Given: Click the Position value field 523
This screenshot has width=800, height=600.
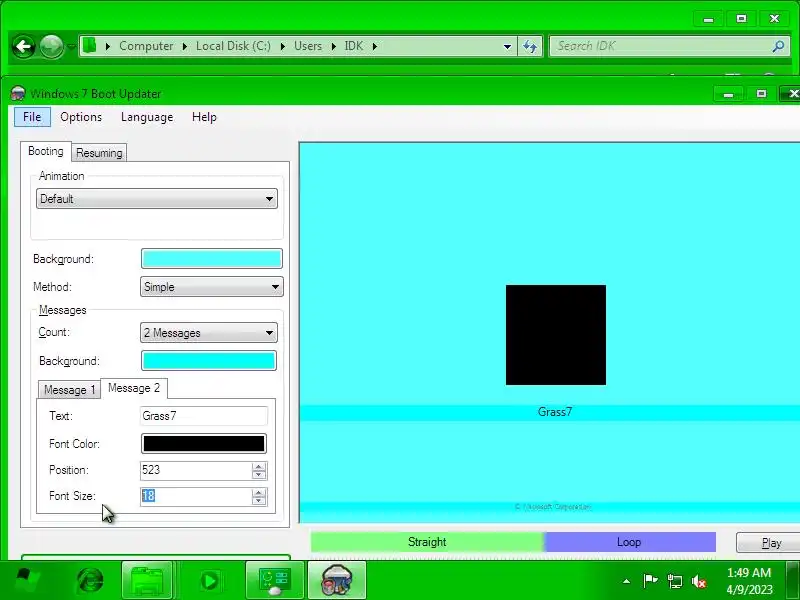Looking at the screenshot, I should pos(196,470).
